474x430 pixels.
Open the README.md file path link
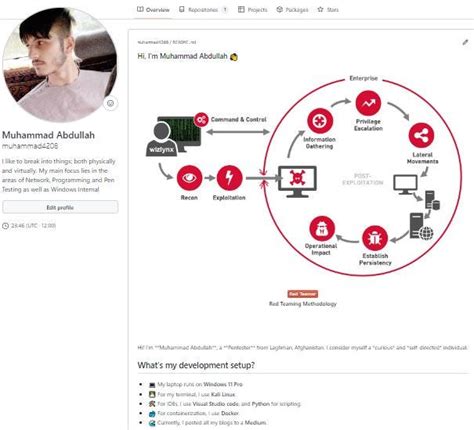point(167,42)
